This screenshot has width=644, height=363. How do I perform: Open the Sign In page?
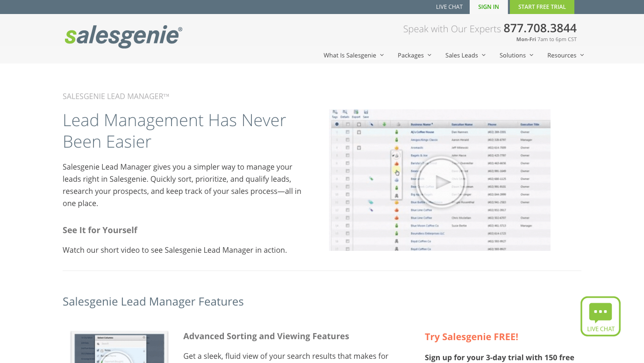(488, 7)
